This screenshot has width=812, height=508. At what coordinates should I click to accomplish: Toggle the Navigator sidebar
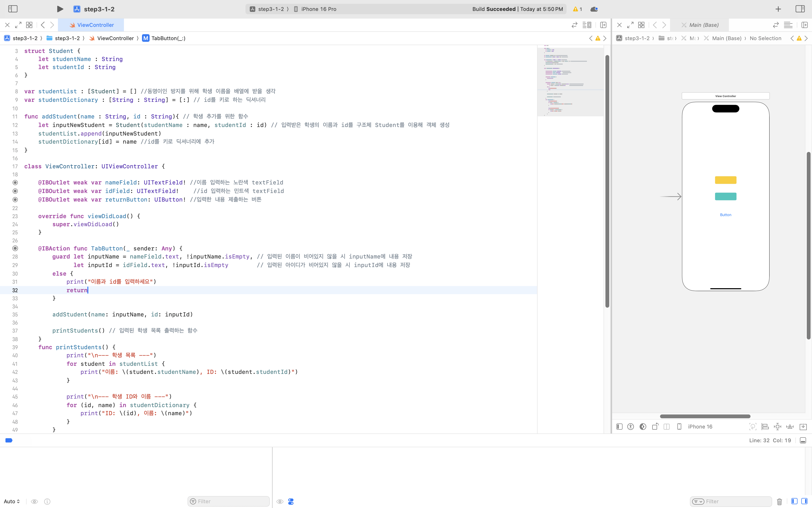(13, 9)
